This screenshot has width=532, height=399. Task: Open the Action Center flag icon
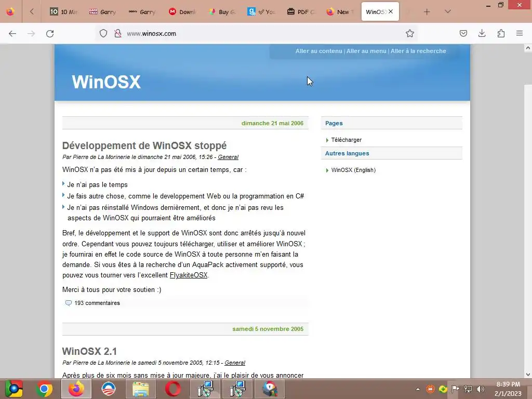coord(455,389)
